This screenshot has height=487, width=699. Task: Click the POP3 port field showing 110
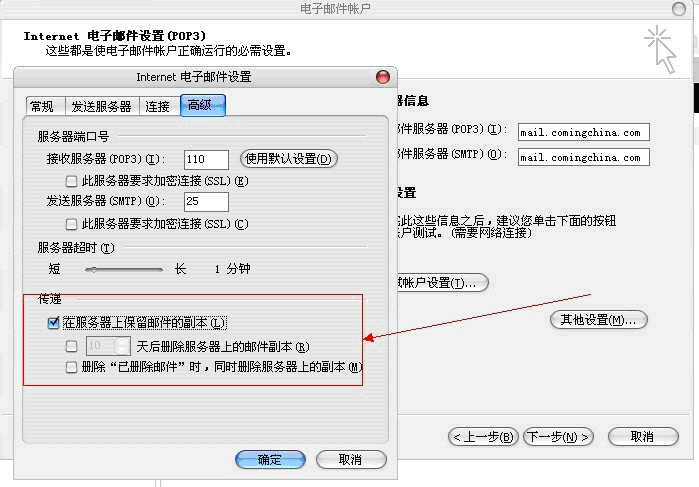coord(207,159)
